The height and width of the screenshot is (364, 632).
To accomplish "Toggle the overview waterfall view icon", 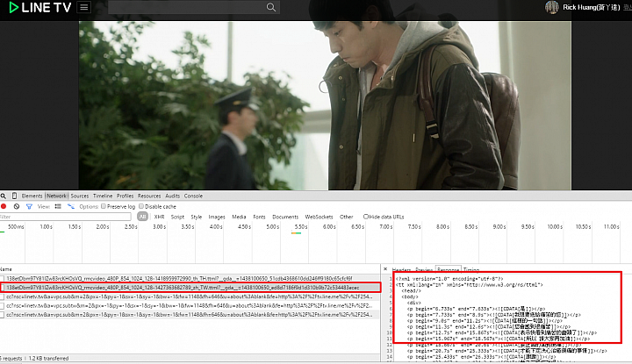I will pyautogui.click(x=71, y=207).
